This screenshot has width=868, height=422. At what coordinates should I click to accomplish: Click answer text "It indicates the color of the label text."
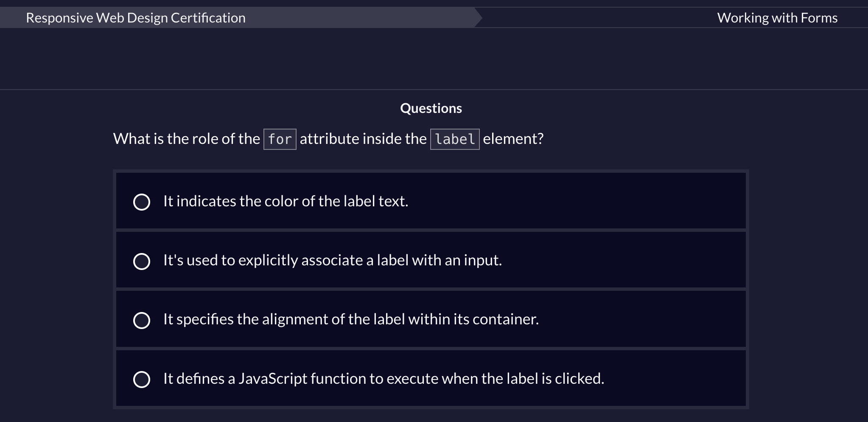(286, 201)
